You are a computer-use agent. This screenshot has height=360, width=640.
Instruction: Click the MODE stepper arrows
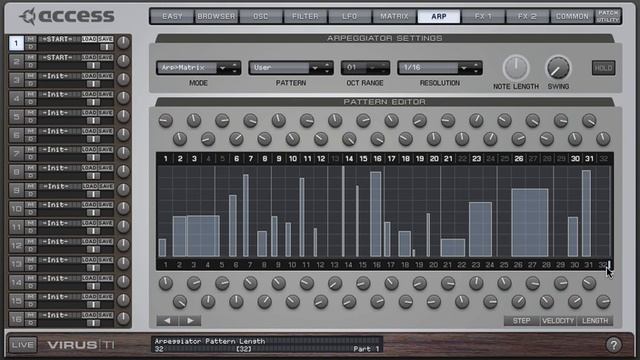pyautogui.click(x=234, y=68)
